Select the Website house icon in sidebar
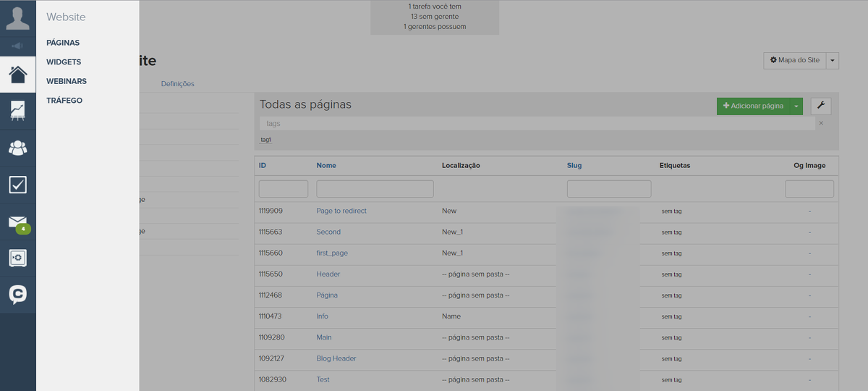The image size is (868, 391). point(17,74)
